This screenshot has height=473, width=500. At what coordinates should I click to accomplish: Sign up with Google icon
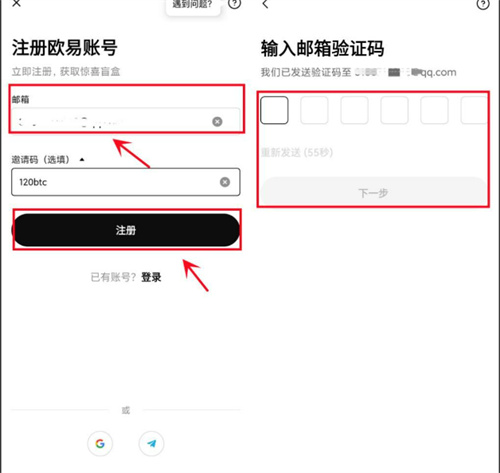(x=100, y=444)
